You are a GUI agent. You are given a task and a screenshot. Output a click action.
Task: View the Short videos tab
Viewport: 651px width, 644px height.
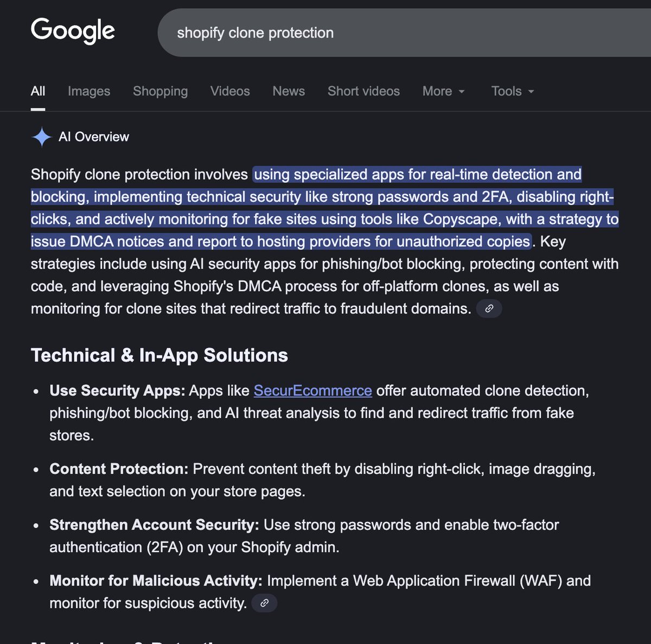(363, 91)
